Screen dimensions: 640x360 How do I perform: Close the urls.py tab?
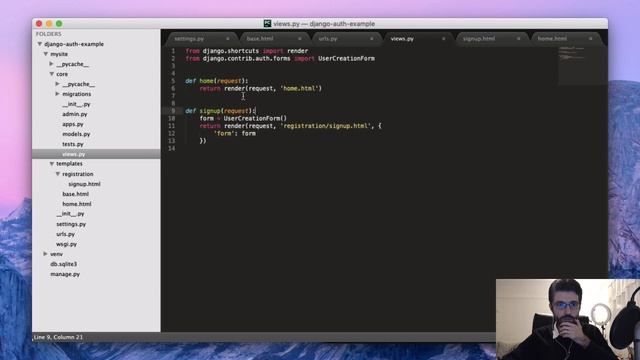pyautogui.click(x=371, y=39)
